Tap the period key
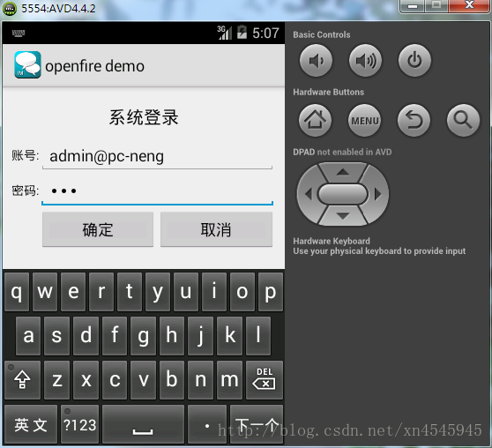 (207, 424)
